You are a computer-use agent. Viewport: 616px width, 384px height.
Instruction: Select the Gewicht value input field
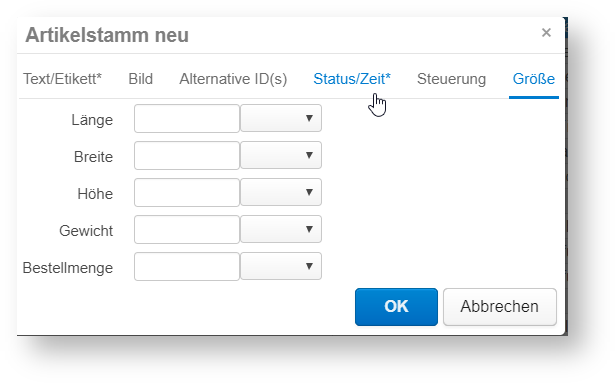click(x=187, y=229)
